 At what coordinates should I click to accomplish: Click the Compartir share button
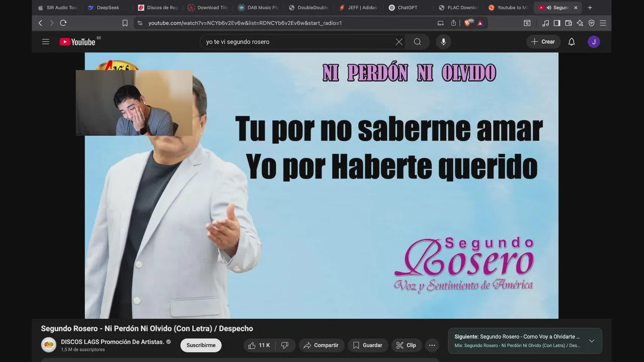click(x=321, y=345)
